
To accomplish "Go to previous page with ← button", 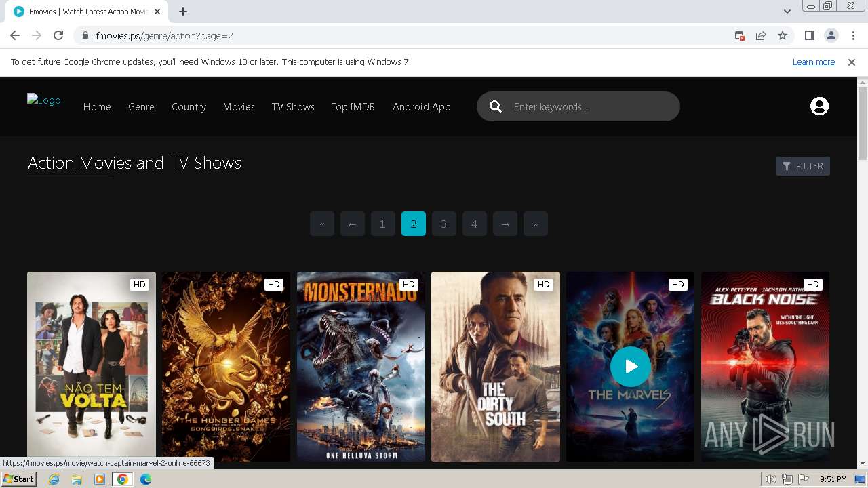I will point(353,224).
